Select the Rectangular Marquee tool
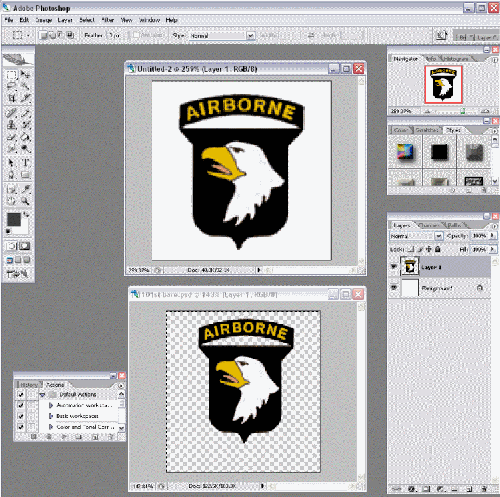The width and height of the screenshot is (500, 497). click(x=11, y=75)
